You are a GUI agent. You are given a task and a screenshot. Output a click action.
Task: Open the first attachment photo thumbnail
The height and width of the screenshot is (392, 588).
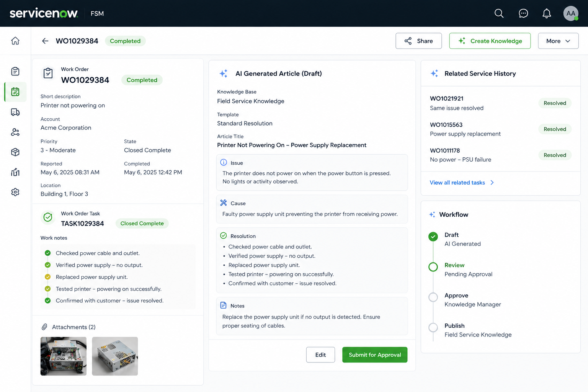pos(64,356)
